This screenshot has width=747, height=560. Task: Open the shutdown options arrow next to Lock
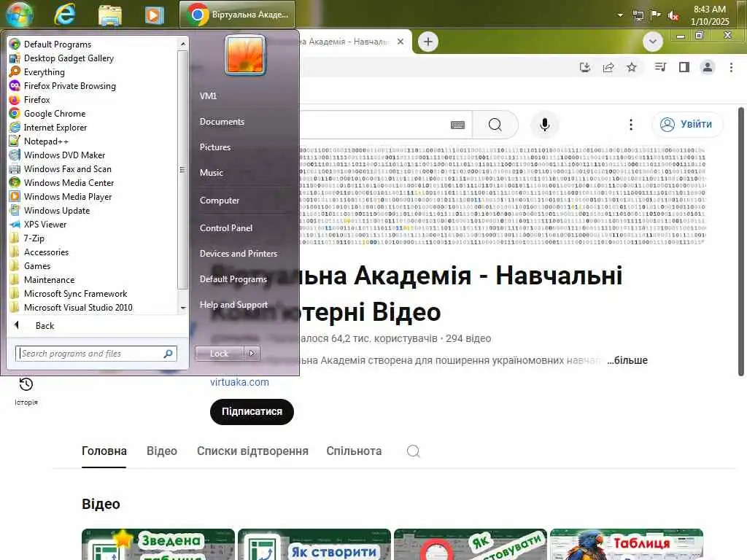(252, 354)
